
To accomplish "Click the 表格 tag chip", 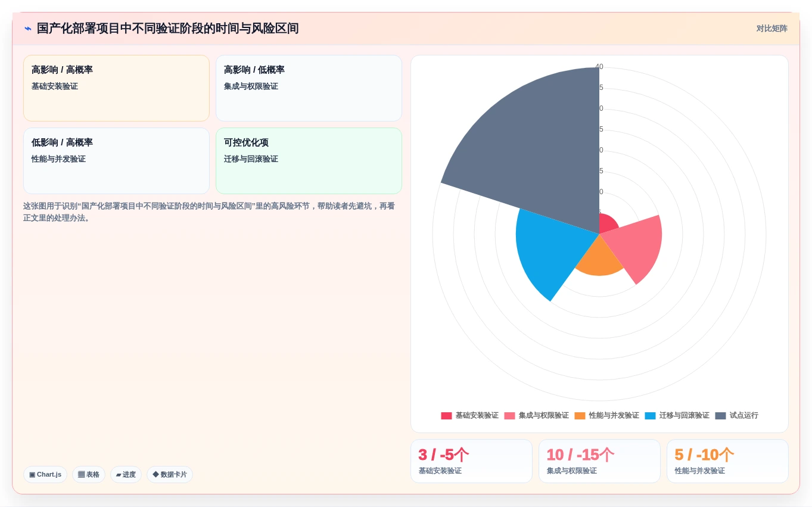I will (89, 475).
